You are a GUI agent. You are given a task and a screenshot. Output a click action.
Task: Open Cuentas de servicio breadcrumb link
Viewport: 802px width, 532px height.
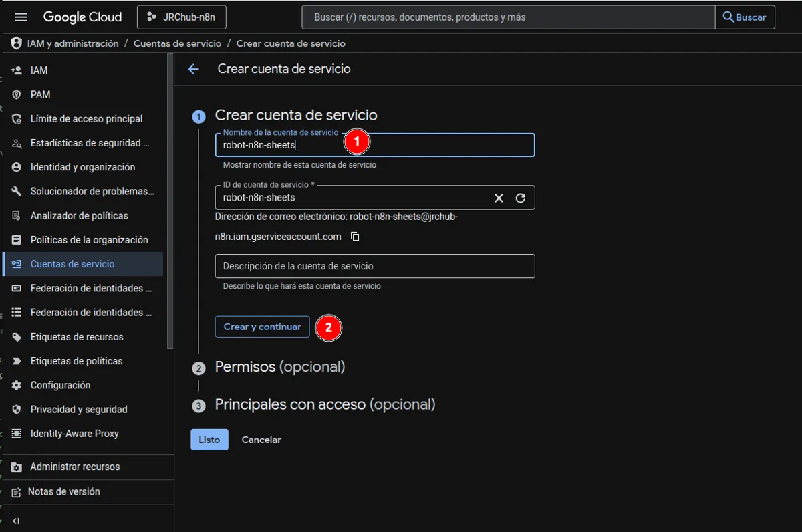(x=177, y=43)
